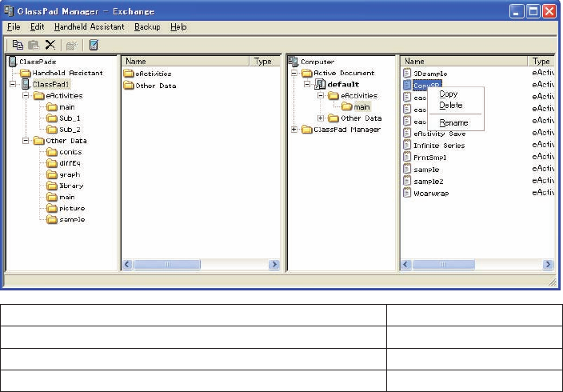Select the sample file name

click(x=426, y=170)
